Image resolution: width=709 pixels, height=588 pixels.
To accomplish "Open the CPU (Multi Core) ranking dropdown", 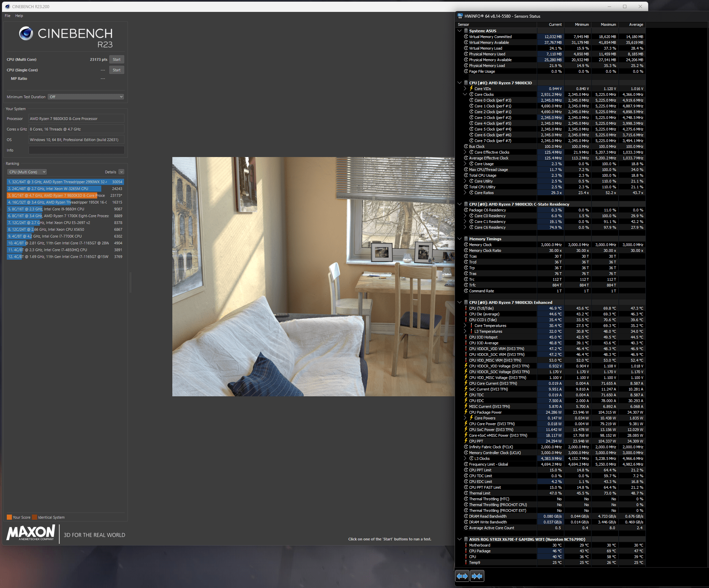I will click(x=27, y=172).
